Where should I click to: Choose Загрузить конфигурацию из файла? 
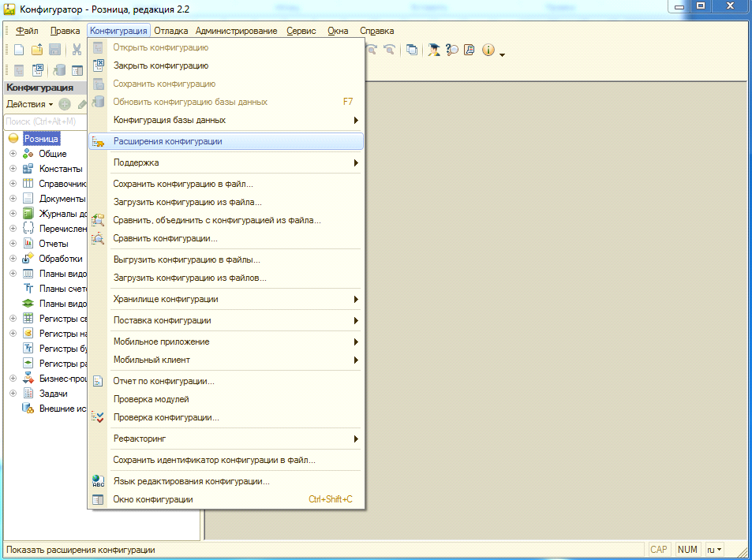[x=226, y=202]
